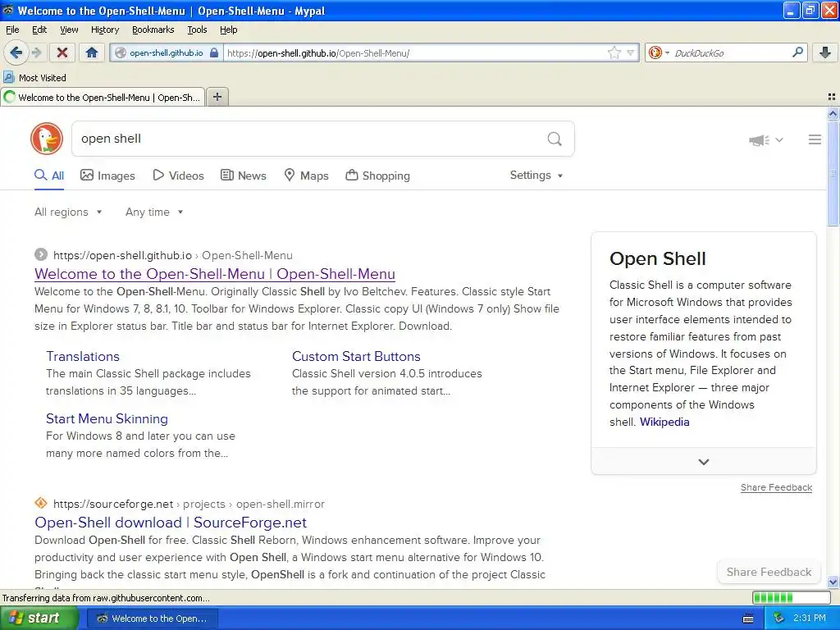Open the History menu
This screenshot has height=630, width=840.
click(104, 30)
